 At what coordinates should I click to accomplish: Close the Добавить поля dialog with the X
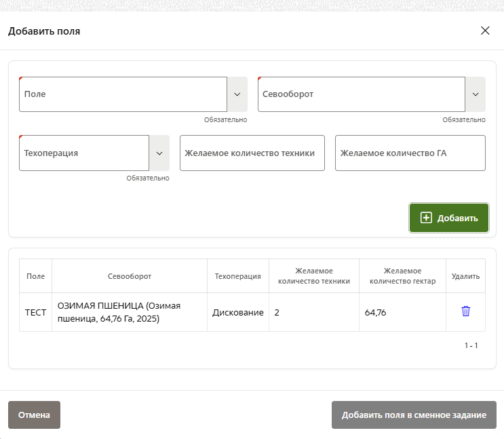pyautogui.click(x=485, y=31)
